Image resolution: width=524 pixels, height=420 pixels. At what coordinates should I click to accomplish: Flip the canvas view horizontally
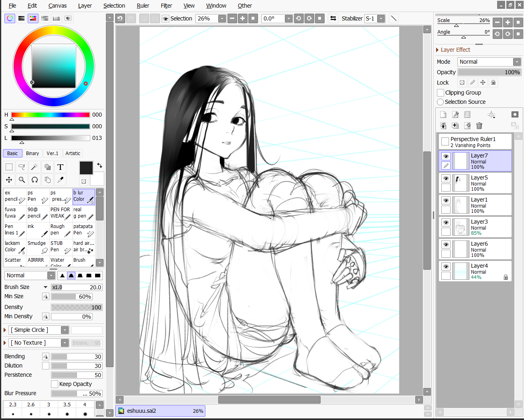click(333, 18)
